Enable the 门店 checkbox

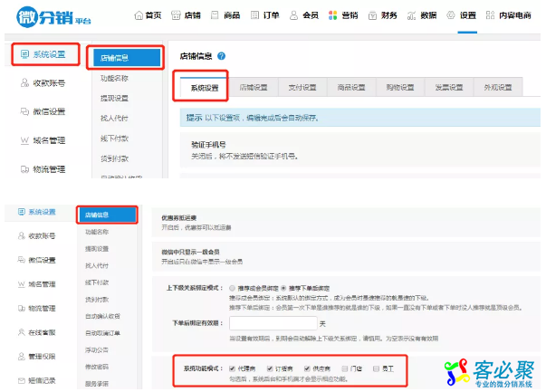click(x=345, y=368)
